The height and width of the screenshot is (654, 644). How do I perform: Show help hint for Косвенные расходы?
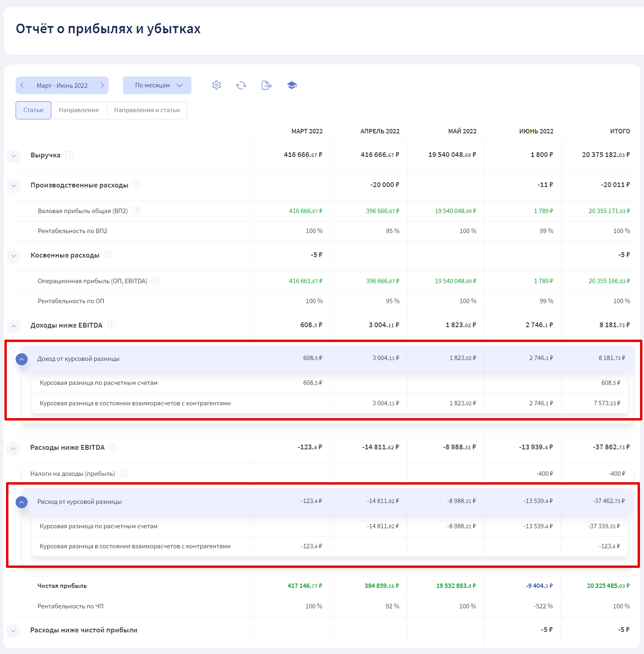pos(108,255)
